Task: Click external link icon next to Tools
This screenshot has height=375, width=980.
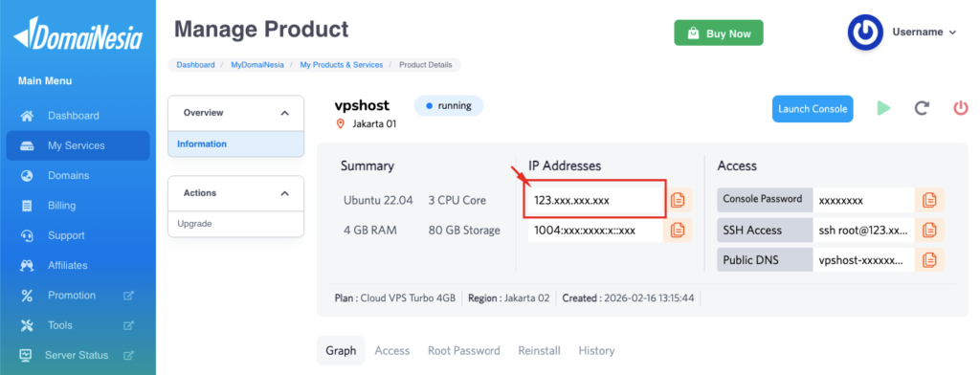Action: 128,325
